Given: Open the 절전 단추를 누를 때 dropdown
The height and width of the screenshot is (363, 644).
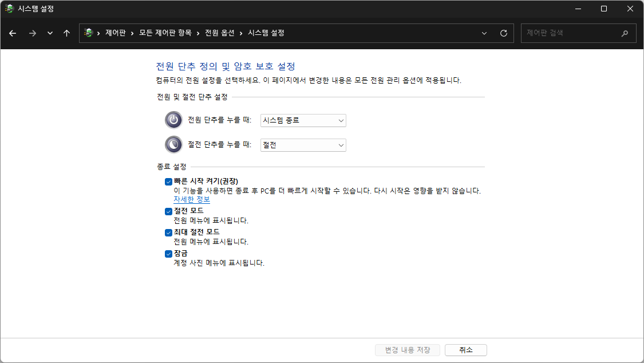Looking at the screenshot, I should coord(303,145).
